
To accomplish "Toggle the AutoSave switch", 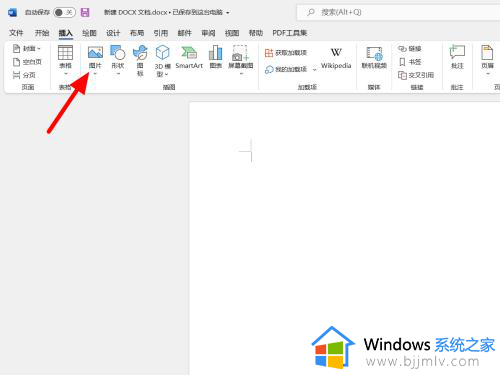I will click(x=64, y=13).
